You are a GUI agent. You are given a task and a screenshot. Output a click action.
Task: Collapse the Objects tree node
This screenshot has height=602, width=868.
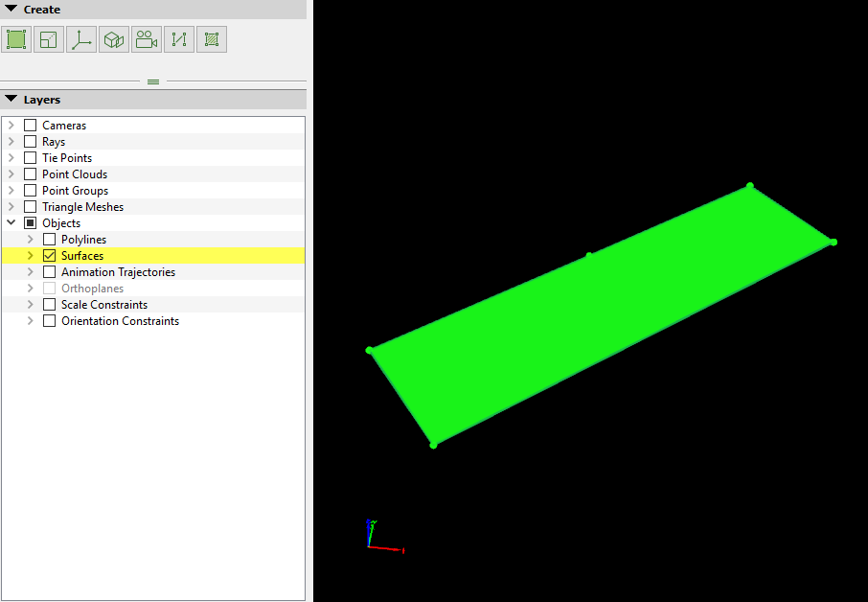coord(11,222)
